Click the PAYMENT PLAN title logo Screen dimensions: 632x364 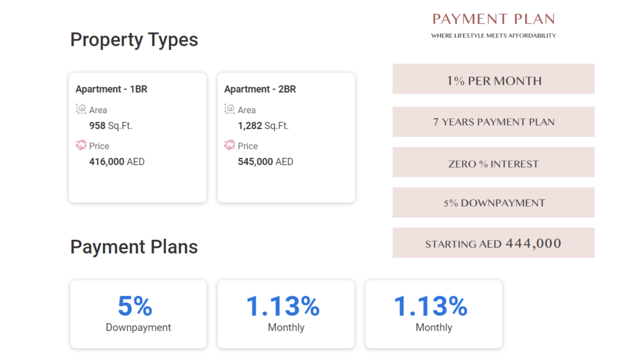[x=494, y=19]
